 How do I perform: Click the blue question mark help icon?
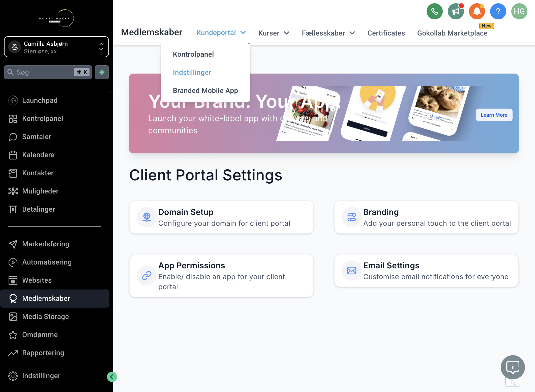pyautogui.click(x=498, y=11)
